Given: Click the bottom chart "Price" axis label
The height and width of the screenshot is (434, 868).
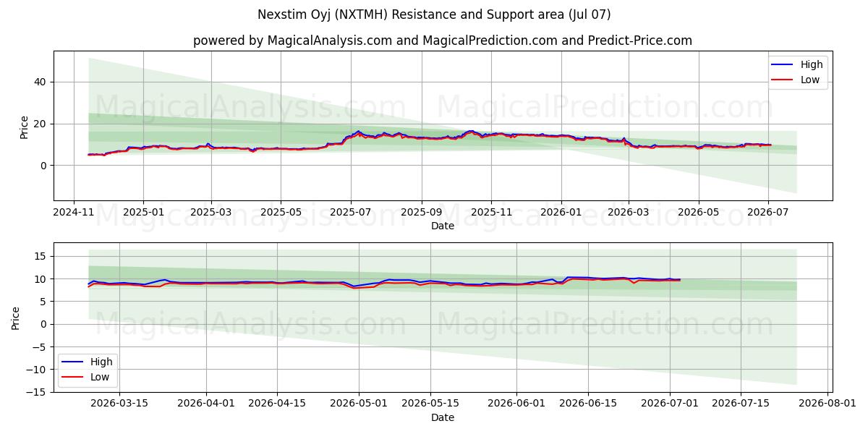Looking at the screenshot, I should click(16, 318).
